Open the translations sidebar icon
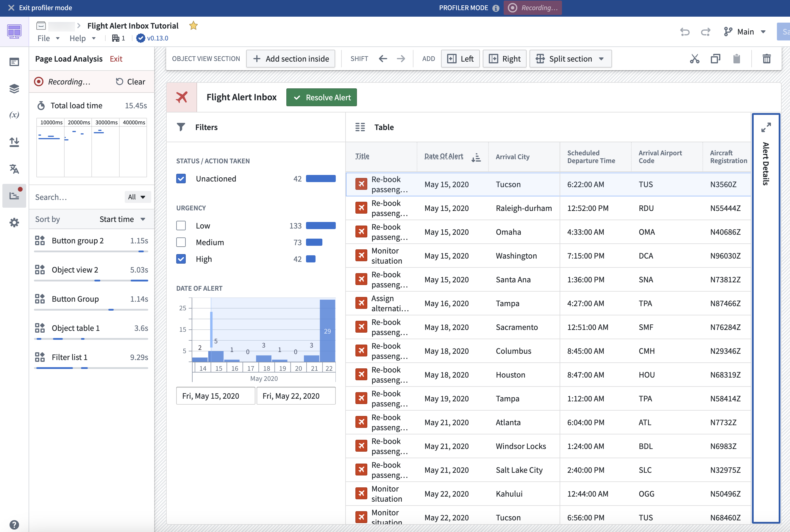Image resolution: width=790 pixels, height=532 pixels. pyautogui.click(x=14, y=169)
